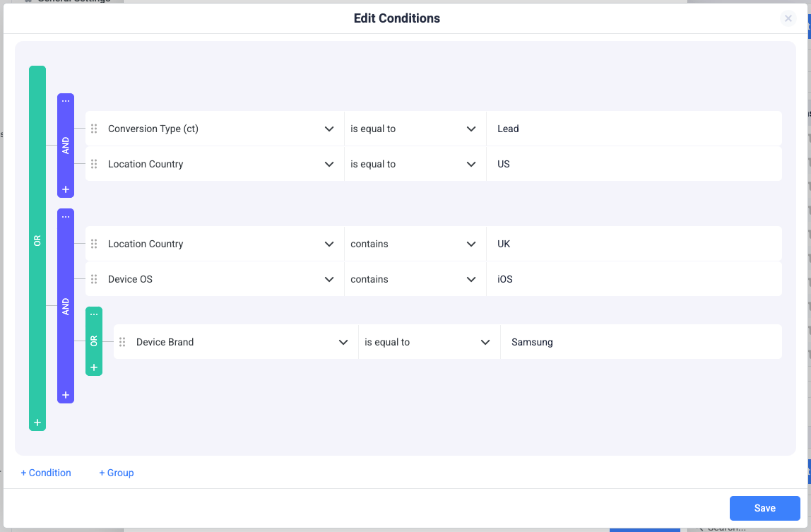Open the nested OR group's three-dots menu

(x=94, y=314)
